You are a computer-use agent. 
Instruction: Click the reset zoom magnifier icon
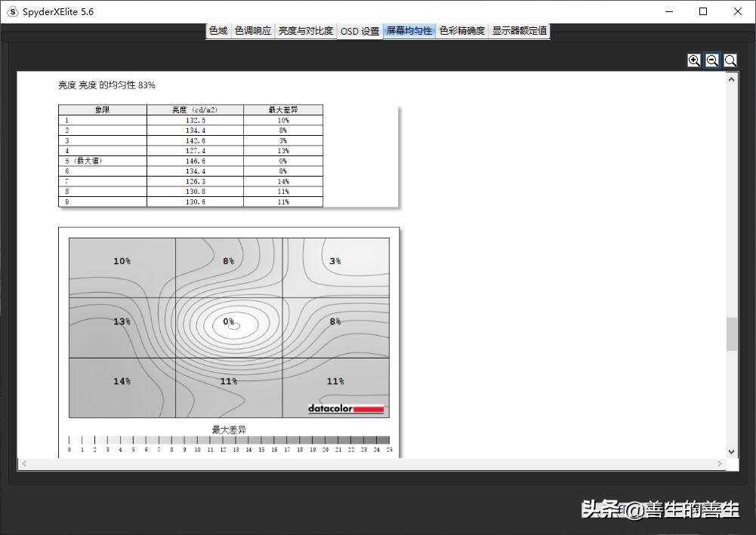coord(730,60)
